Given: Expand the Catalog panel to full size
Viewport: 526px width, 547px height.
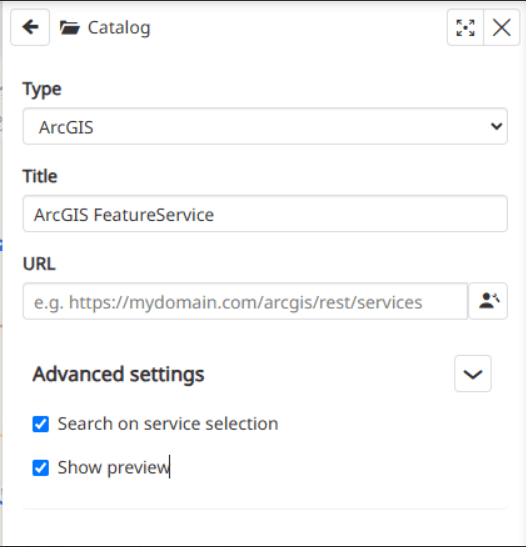Looking at the screenshot, I should pyautogui.click(x=465, y=27).
